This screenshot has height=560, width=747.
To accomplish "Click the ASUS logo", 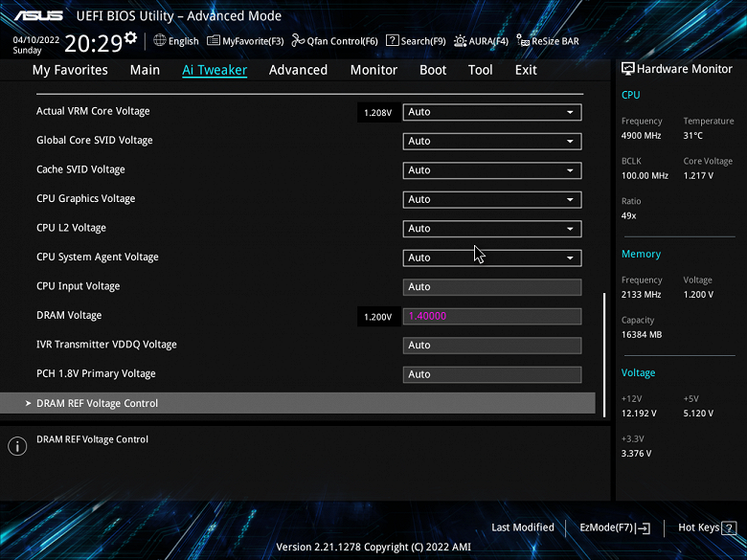I will coord(38,15).
